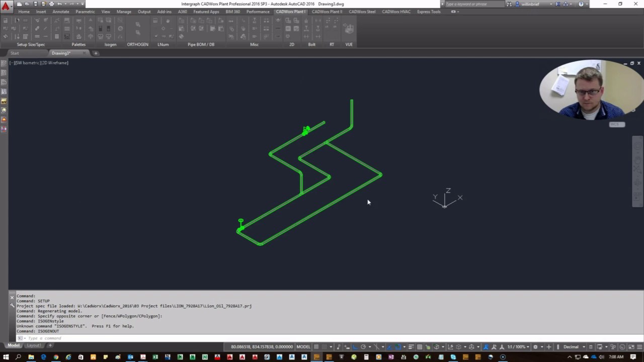Click the magenta flowchart icon in left sidebar
The height and width of the screenshot is (362, 644).
click(x=4, y=129)
